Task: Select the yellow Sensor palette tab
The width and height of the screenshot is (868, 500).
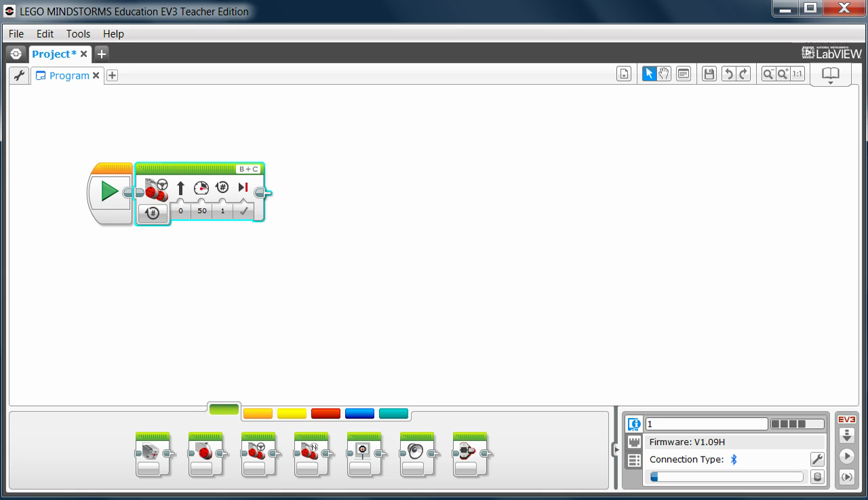Action: coord(292,414)
